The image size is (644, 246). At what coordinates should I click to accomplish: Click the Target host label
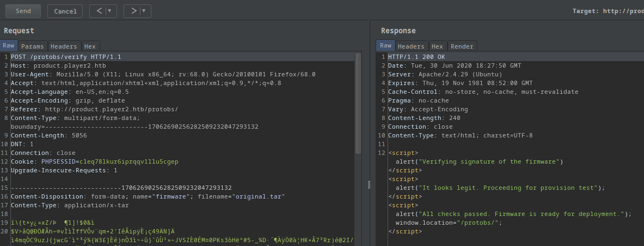point(608,11)
